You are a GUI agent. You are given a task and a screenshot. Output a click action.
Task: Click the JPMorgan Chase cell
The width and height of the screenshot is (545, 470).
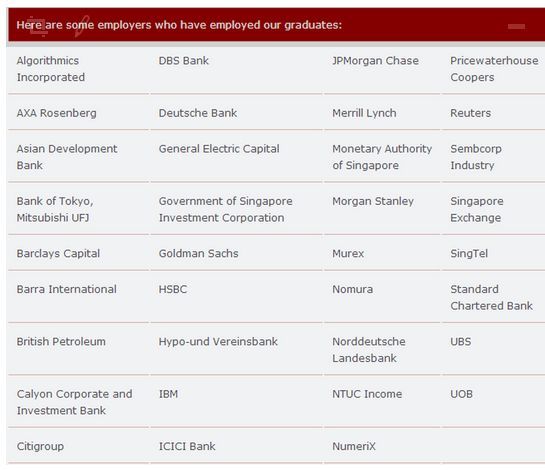click(375, 61)
